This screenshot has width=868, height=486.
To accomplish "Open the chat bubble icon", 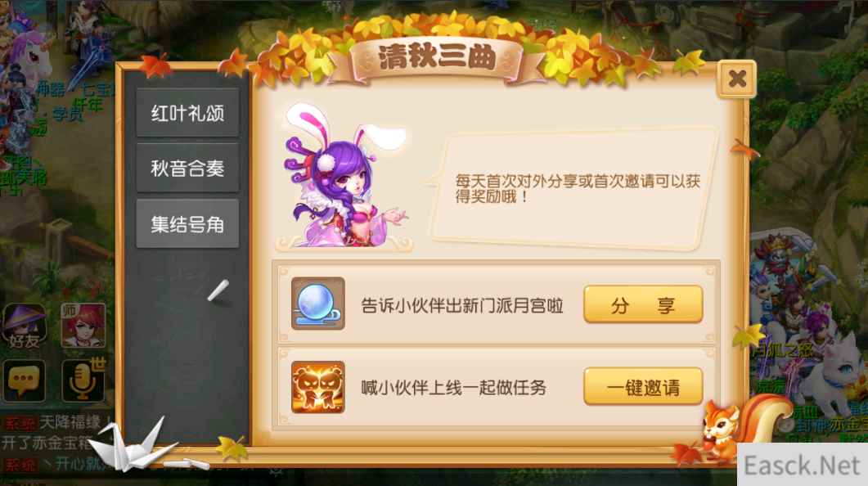I will click(x=24, y=380).
